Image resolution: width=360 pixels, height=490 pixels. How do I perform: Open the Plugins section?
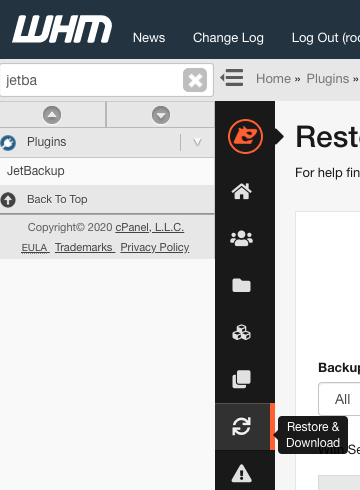pos(47,142)
